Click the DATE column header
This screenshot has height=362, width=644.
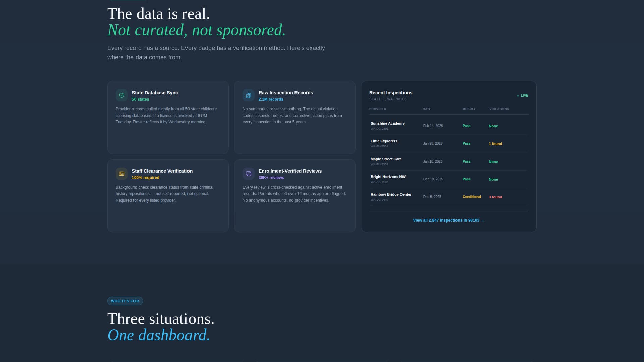coord(427,109)
